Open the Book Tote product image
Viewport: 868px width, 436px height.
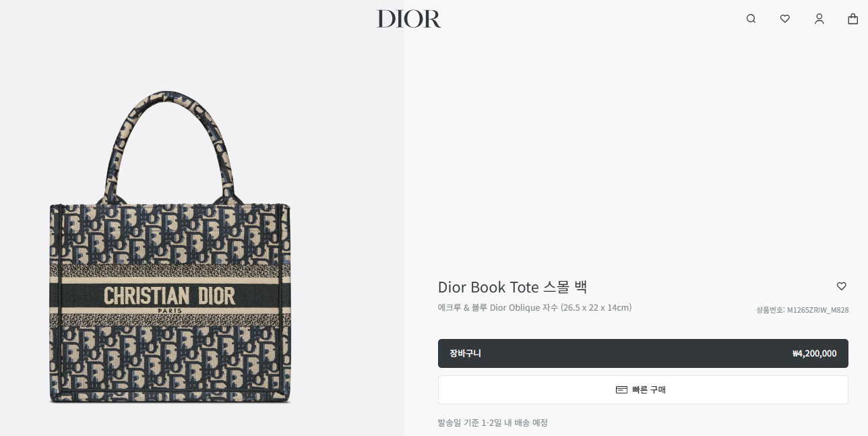tap(170, 247)
